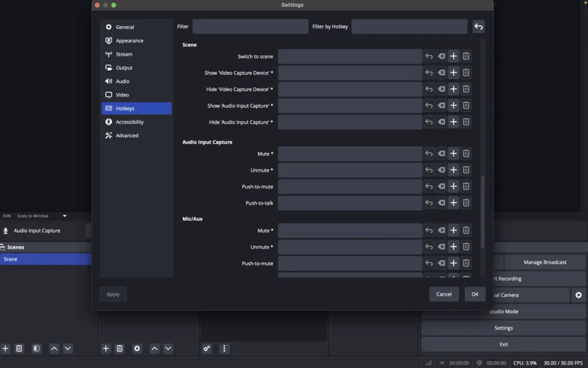Screen dimensions: 588x368
Task: Clear hotkey for Show 'Audio Input Capture'
Action: click(x=442, y=106)
